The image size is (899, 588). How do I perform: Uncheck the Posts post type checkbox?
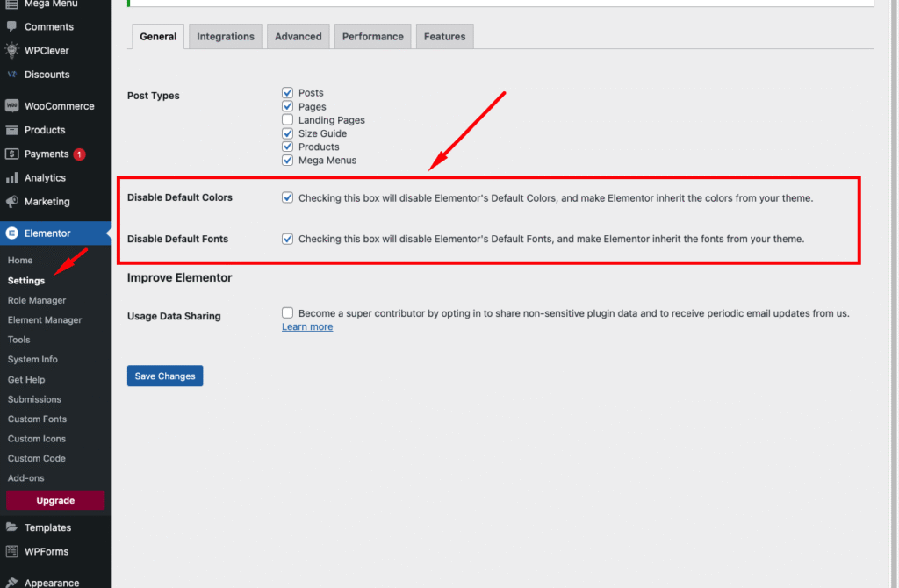pyautogui.click(x=287, y=92)
